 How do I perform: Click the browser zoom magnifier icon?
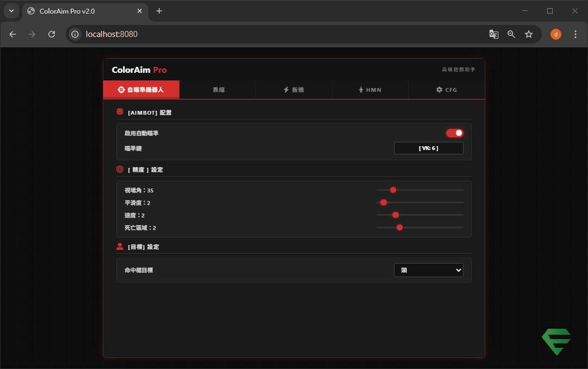[x=511, y=34]
